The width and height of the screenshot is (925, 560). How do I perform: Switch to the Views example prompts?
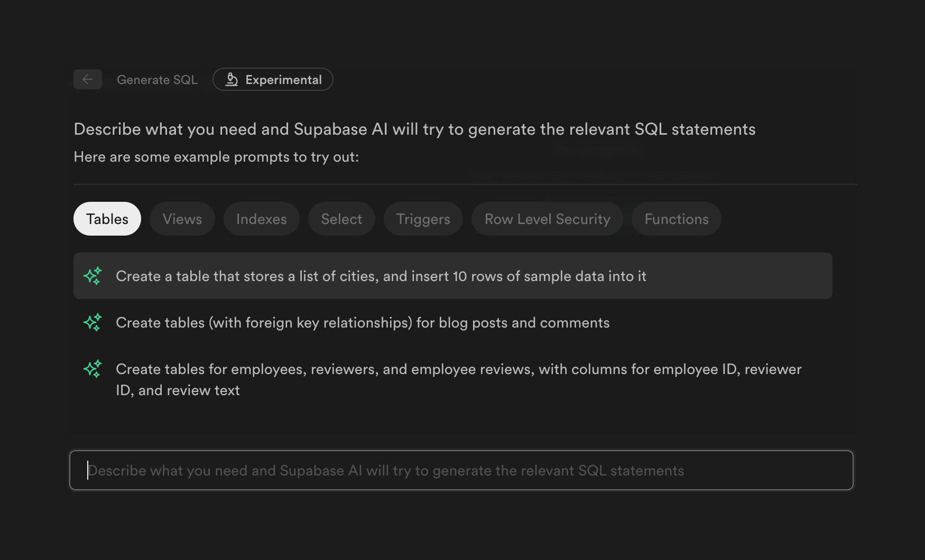point(182,219)
